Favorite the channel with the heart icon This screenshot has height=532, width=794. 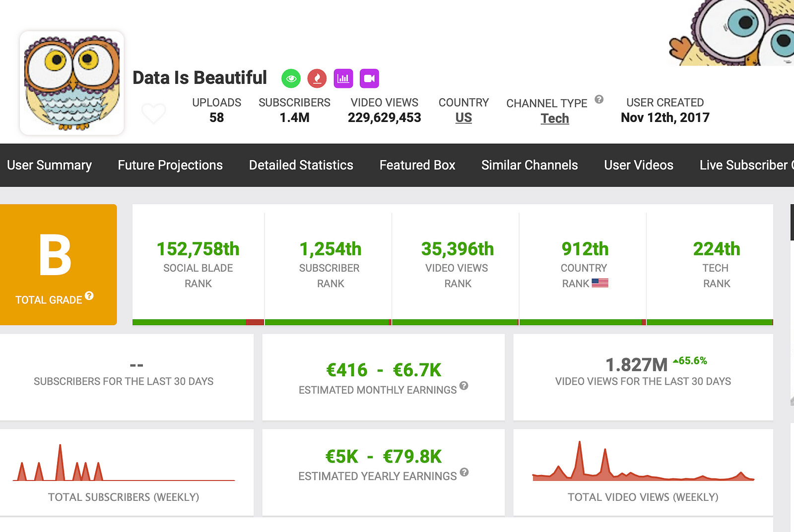[153, 114]
